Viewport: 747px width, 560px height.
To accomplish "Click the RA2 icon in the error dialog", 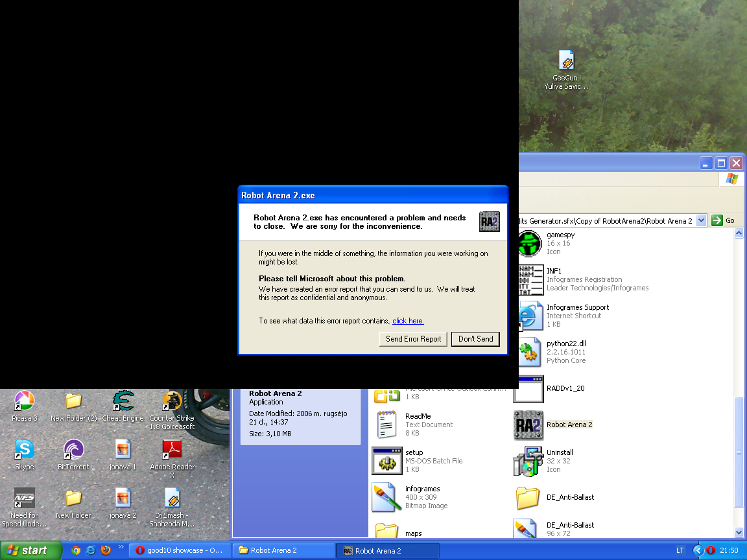I will (490, 222).
